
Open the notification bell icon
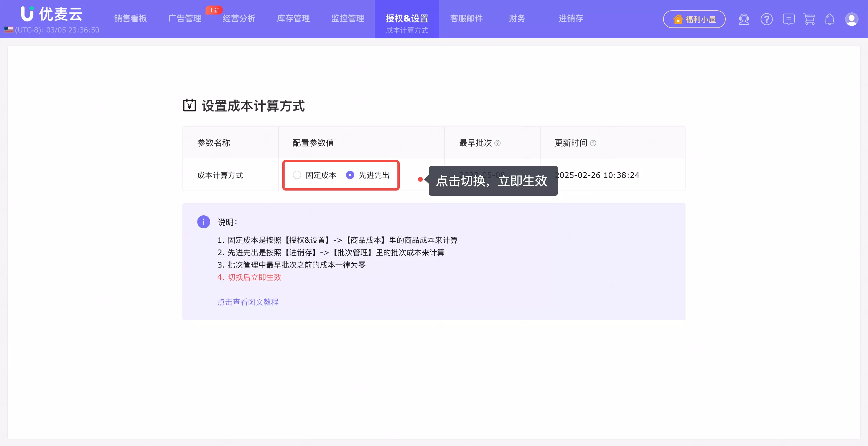[830, 19]
